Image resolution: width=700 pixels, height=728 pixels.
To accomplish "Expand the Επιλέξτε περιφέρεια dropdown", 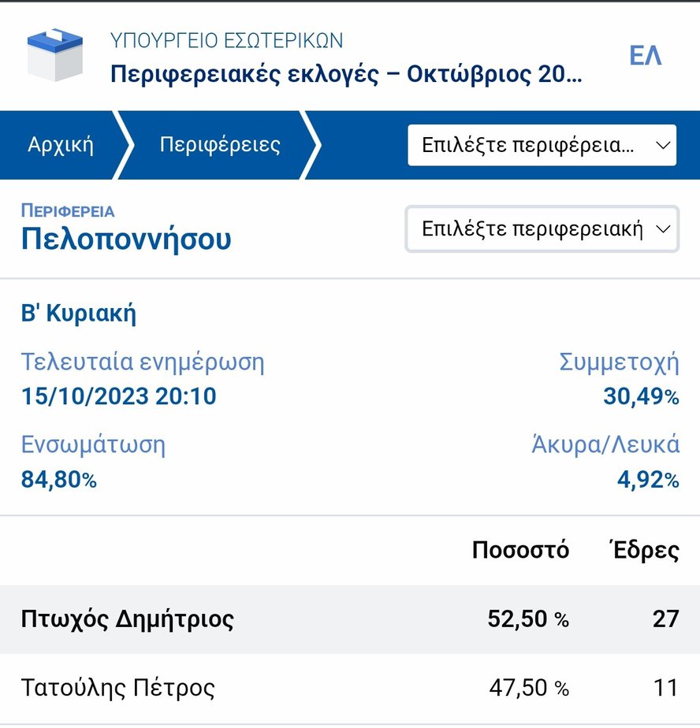I will point(542,145).
